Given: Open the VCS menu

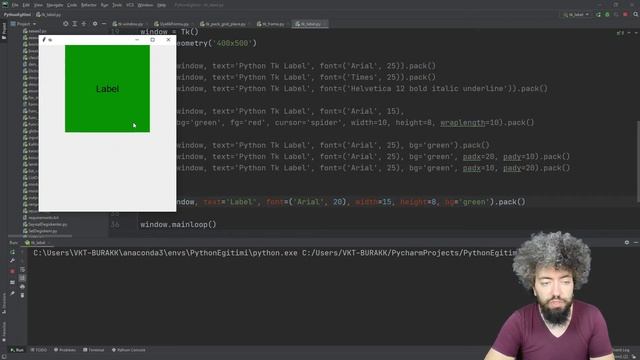Looking at the screenshot, I should 130,5.
